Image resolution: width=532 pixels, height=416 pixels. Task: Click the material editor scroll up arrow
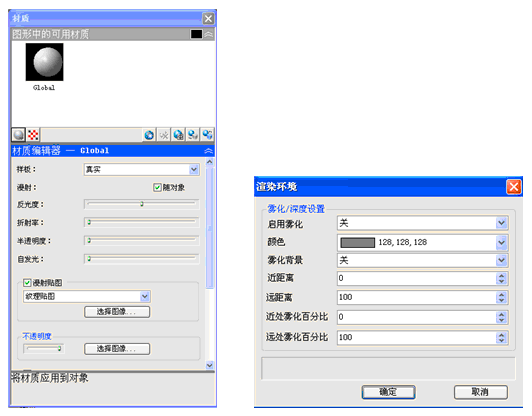[210, 162]
